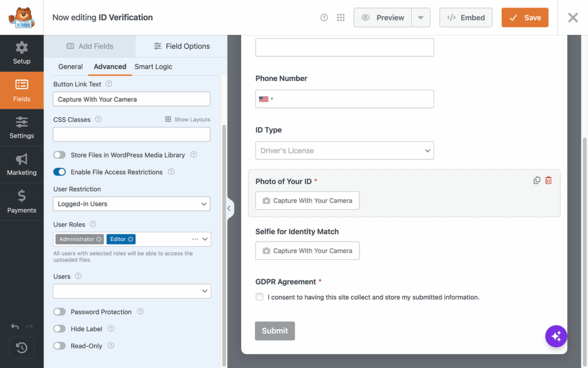Click the Preview button
Screen dimensions: 588x368
tap(383, 18)
